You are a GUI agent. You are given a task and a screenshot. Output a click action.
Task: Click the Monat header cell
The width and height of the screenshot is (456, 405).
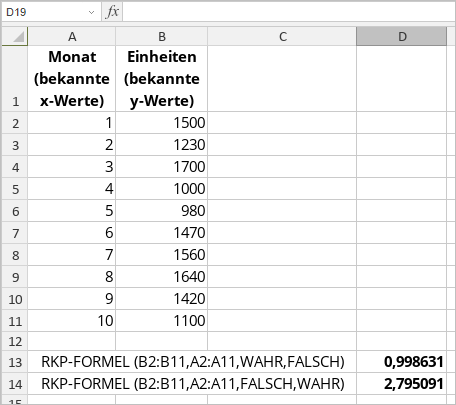[x=72, y=79]
